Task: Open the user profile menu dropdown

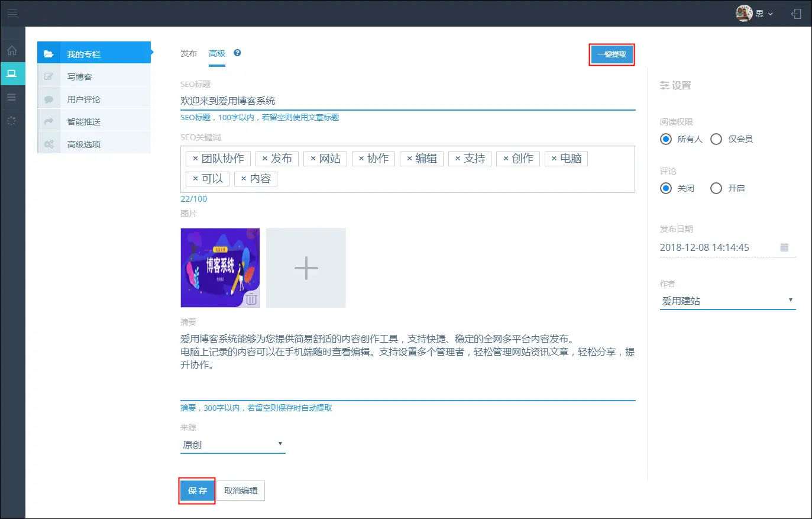Action: [755, 13]
